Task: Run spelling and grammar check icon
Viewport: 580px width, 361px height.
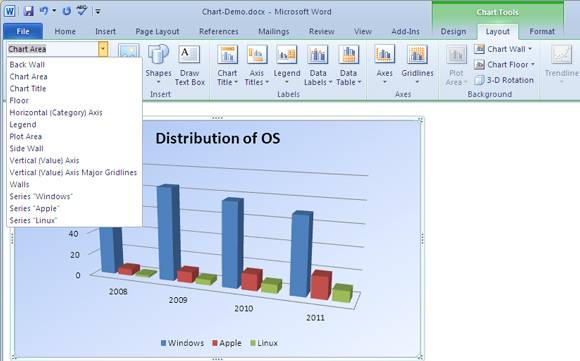Action: [81, 11]
